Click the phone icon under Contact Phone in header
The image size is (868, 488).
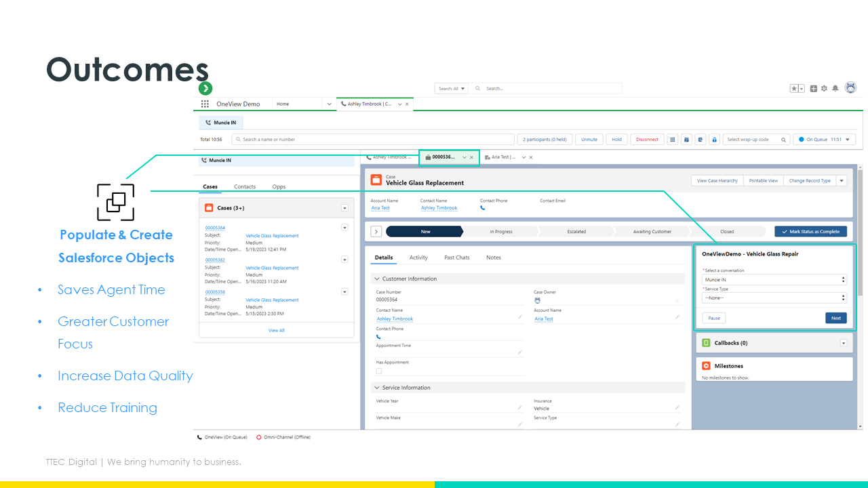click(x=483, y=208)
